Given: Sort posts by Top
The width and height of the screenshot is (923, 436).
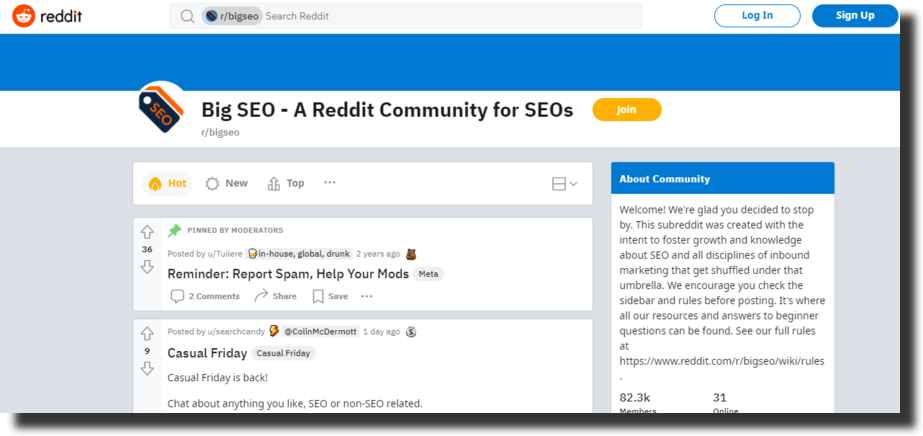Looking at the screenshot, I should coord(285,184).
